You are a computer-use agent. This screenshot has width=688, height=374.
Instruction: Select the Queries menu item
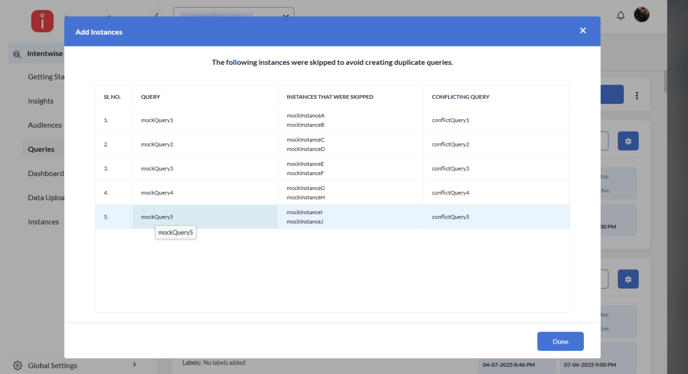[x=41, y=149]
